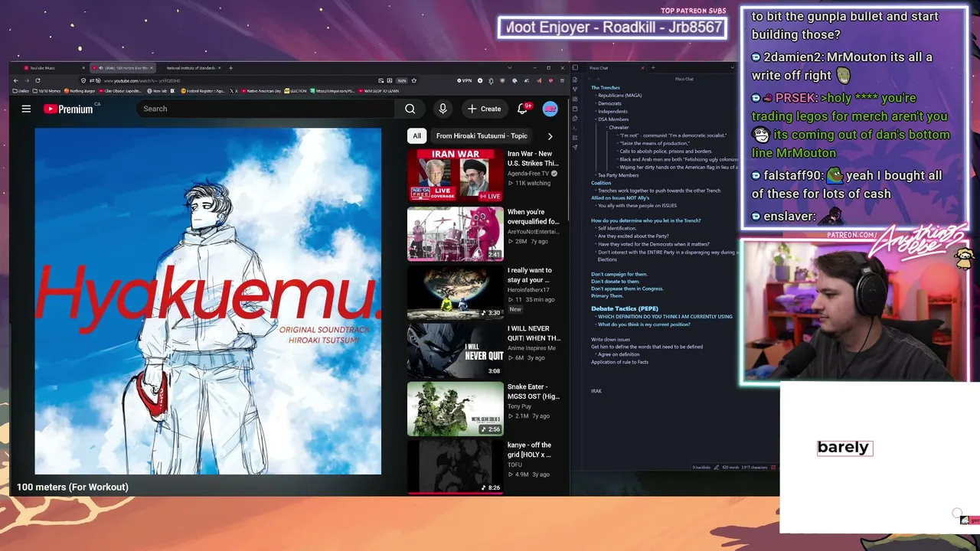The height and width of the screenshot is (551, 980).
Task: Click Debate Tactics (PEPE) heading
Action: [625, 308]
